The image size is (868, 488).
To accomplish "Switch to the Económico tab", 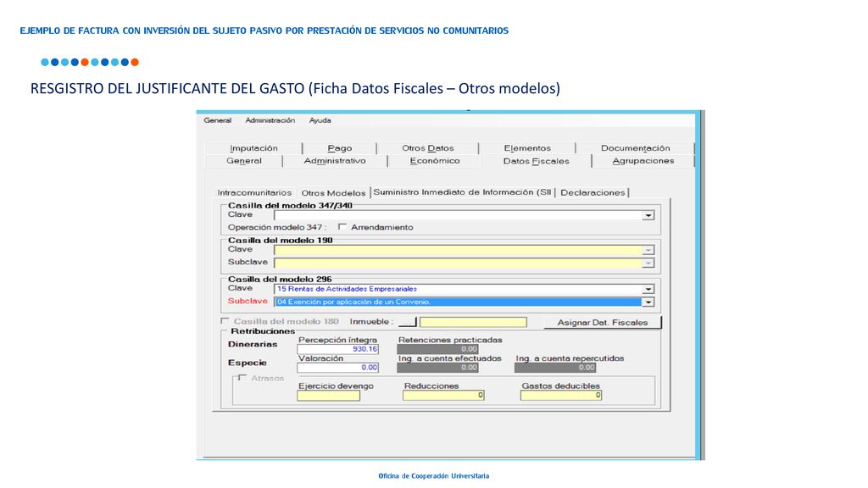I will click(x=435, y=160).
